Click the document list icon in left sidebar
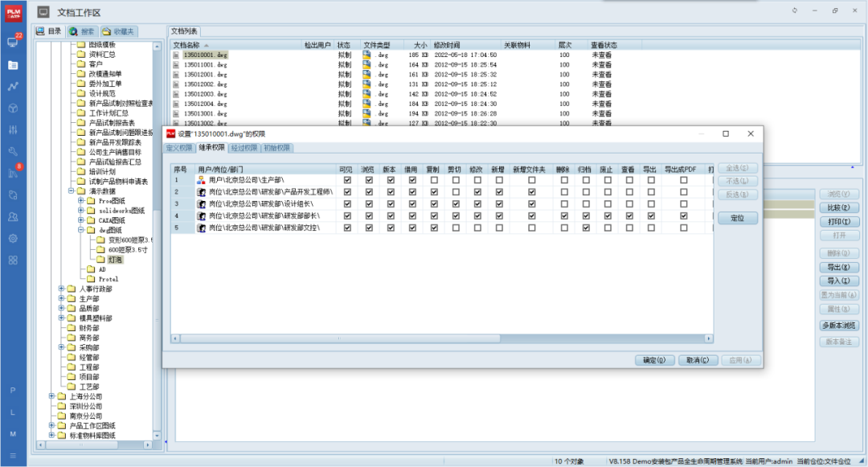The image size is (868, 467). click(13, 64)
